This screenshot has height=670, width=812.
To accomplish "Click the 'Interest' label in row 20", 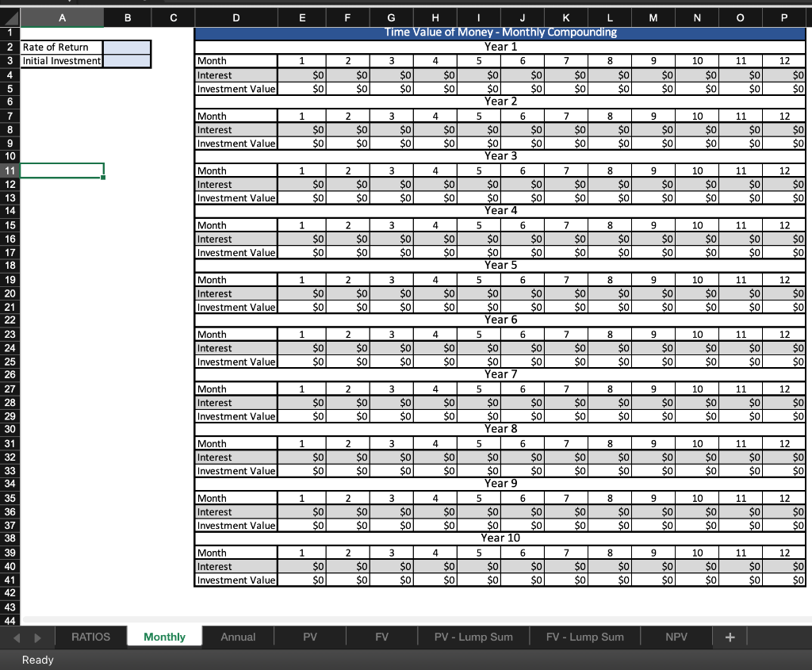I will (x=236, y=293).
